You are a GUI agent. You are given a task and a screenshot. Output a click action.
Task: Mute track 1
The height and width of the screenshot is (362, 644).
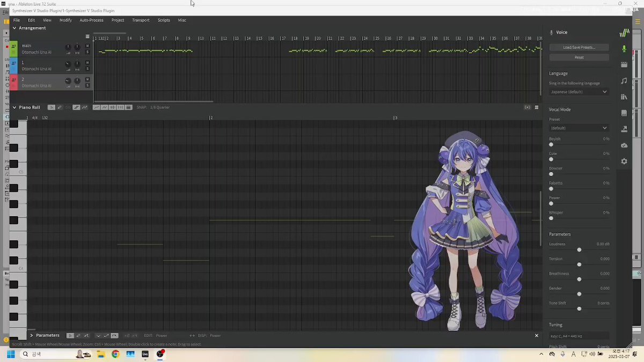click(87, 63)
